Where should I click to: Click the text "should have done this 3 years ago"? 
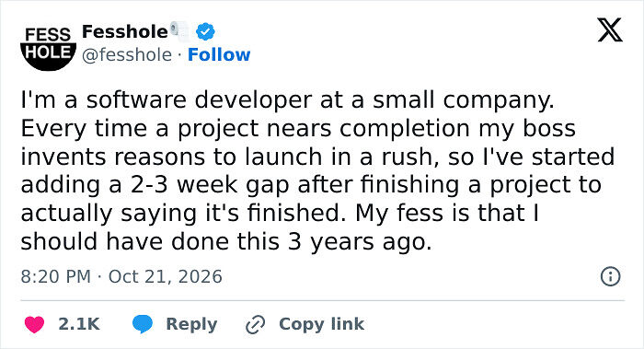[226, 241]
